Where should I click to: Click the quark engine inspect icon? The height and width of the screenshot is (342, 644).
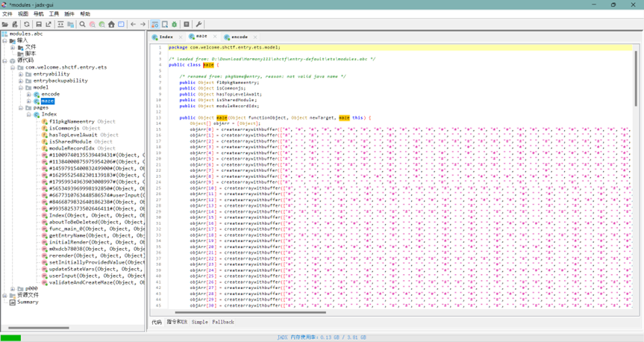(165, 24)
